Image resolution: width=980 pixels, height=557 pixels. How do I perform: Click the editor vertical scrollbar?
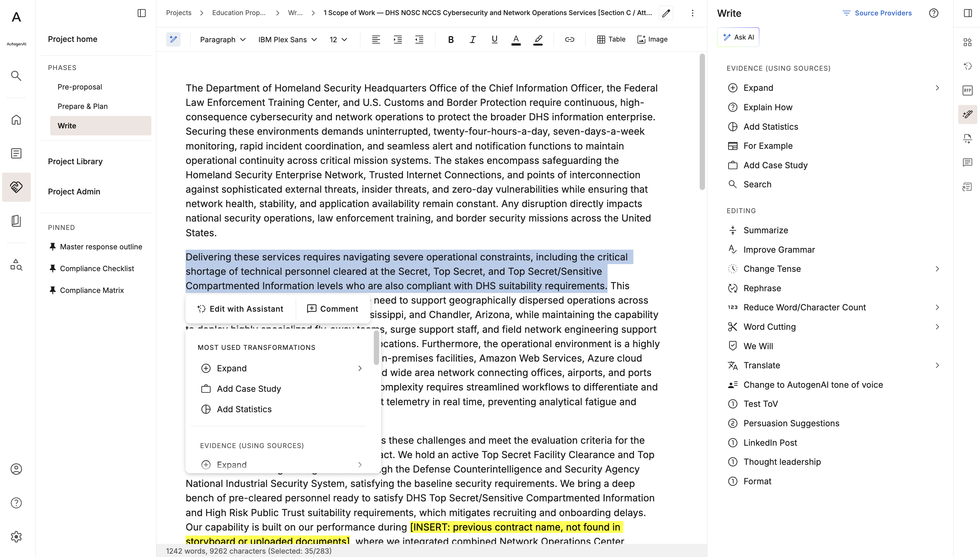[702, 122]
